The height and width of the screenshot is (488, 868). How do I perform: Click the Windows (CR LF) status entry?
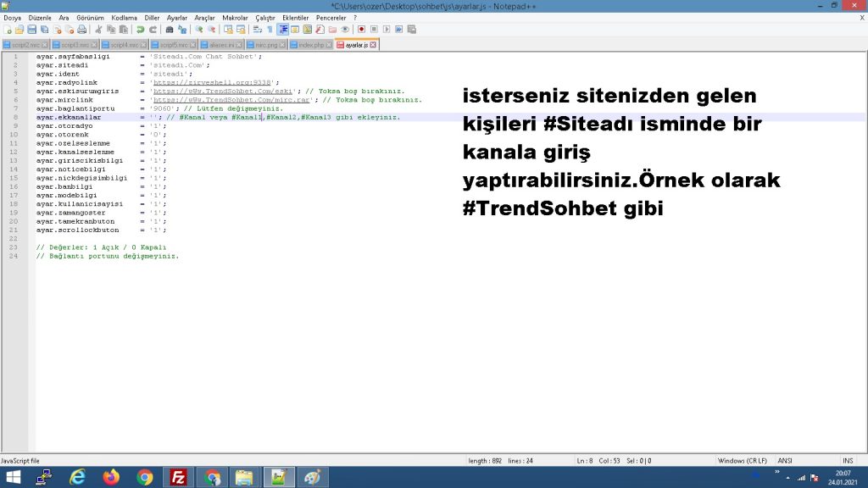point(742,461)
